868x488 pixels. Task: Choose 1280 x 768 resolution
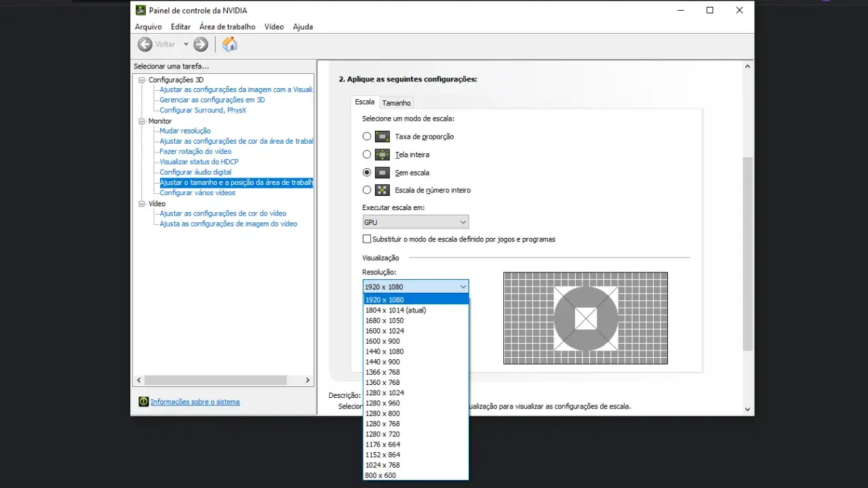click(416, 424)
